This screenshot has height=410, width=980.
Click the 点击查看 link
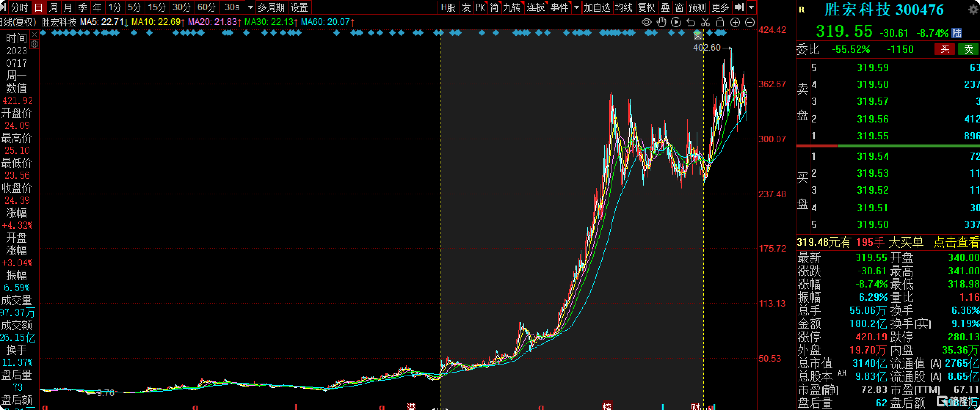[x=956, y=242]
